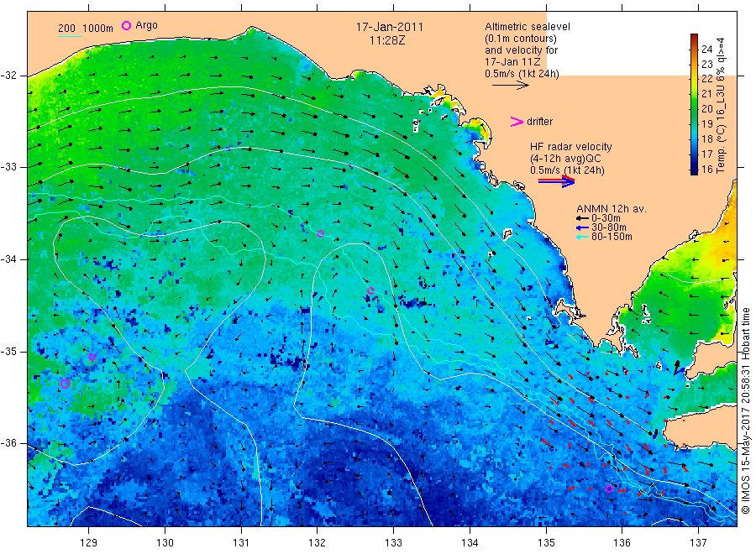The width and height of the screenshot is (756, 554).
Task: Click the colorbar tick label 17
Action: point(706,154)
